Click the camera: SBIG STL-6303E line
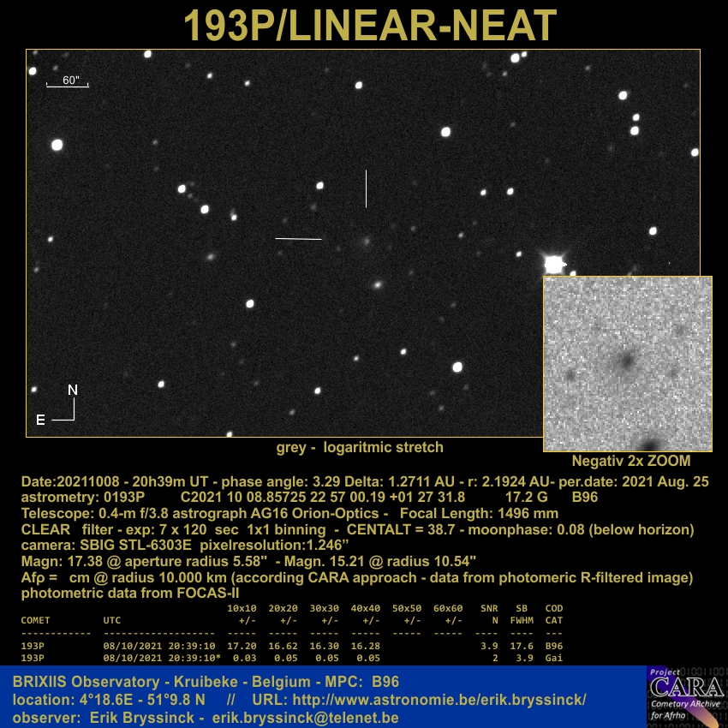Screen dimensions: 728x728 click(185, 545)
